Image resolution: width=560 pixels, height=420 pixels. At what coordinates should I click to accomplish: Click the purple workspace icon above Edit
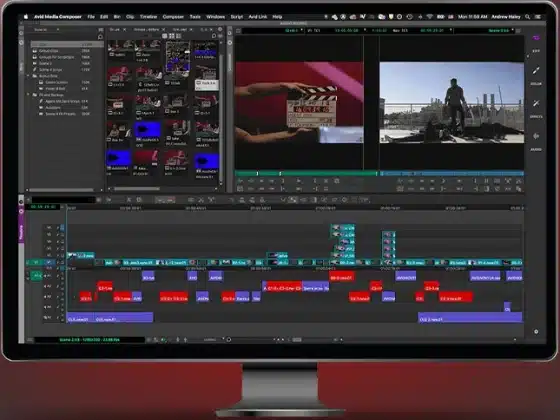click(536, 38)
